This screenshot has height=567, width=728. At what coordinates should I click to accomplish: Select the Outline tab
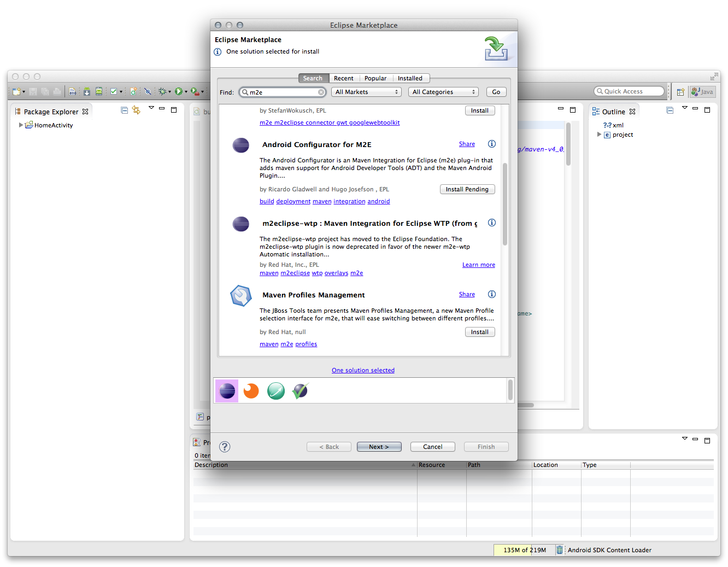(613, 112)
